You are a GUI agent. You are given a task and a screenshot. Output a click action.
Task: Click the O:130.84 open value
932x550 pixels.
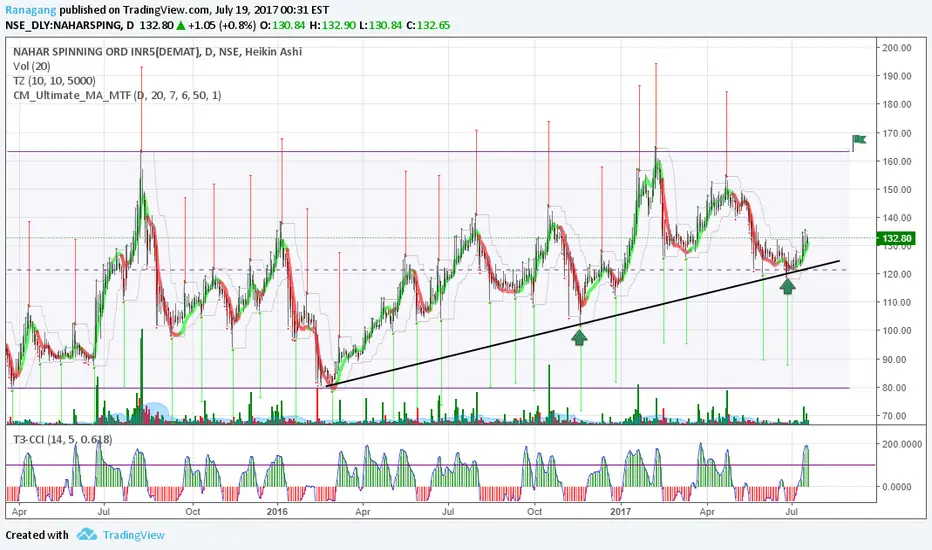(282, 26)
